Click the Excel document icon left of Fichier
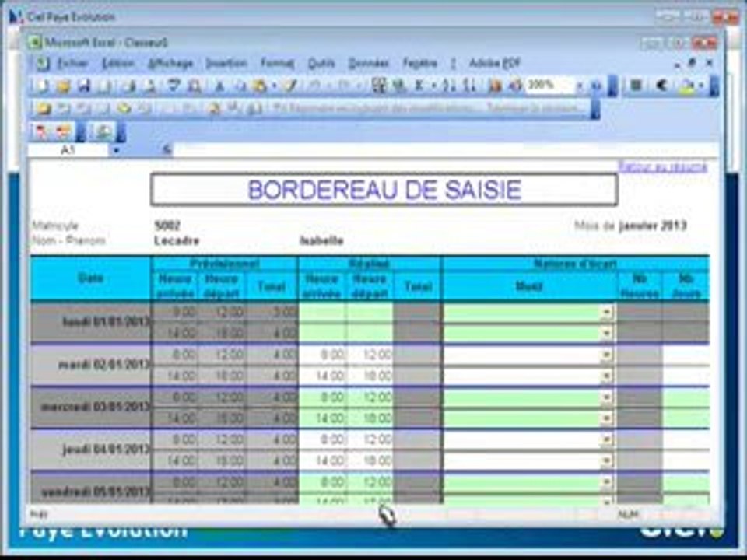The width and height of the screenshot is (747, 560). coord(42,63)
